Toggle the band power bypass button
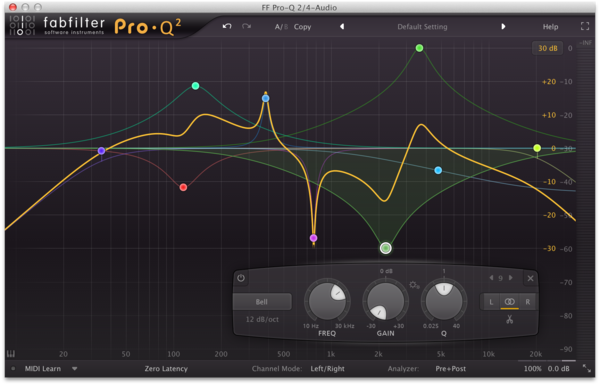This screenshot has width=600, height=385. tap(241, 278)
